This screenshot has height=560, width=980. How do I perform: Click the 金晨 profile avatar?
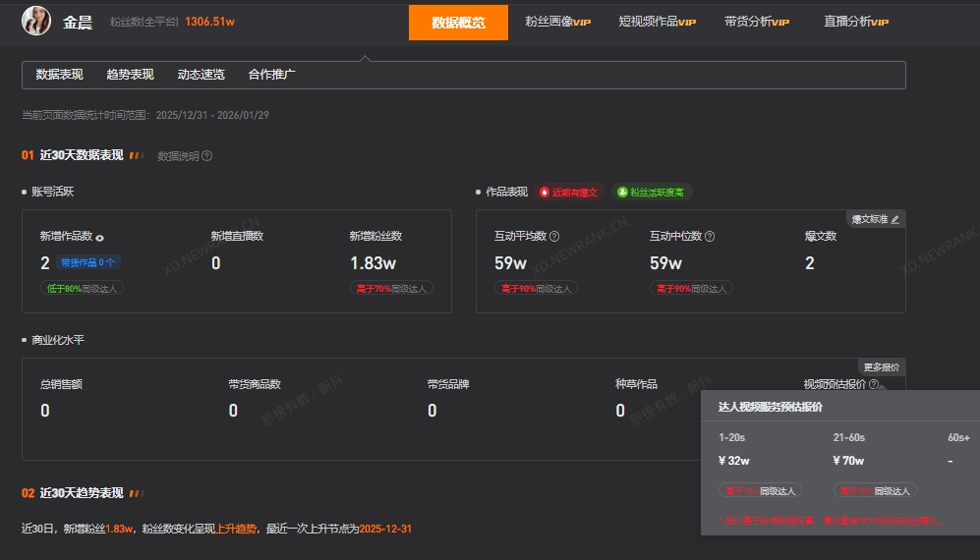pyautogui.click(x=36, y=21)
